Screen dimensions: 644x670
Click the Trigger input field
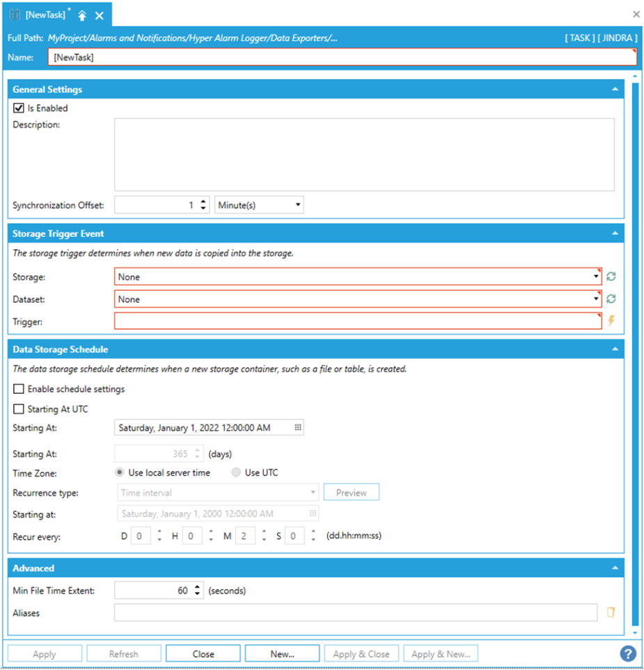(x=357, y=321)
